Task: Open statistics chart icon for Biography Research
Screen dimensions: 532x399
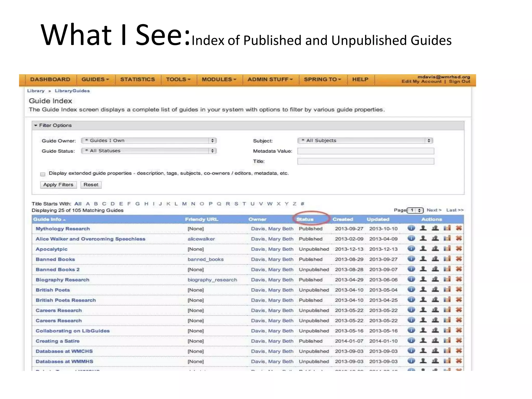Action: pos(447,279)
